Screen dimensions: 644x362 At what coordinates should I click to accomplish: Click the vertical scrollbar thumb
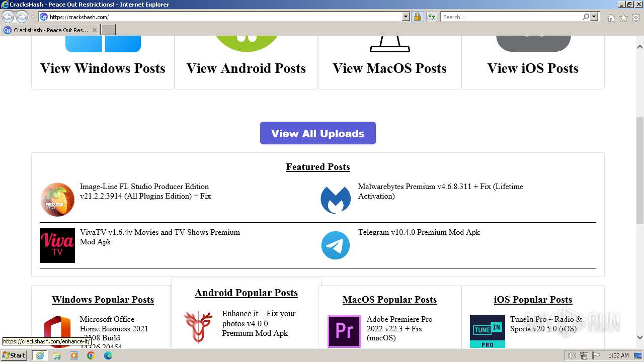(x=640, y=170)
